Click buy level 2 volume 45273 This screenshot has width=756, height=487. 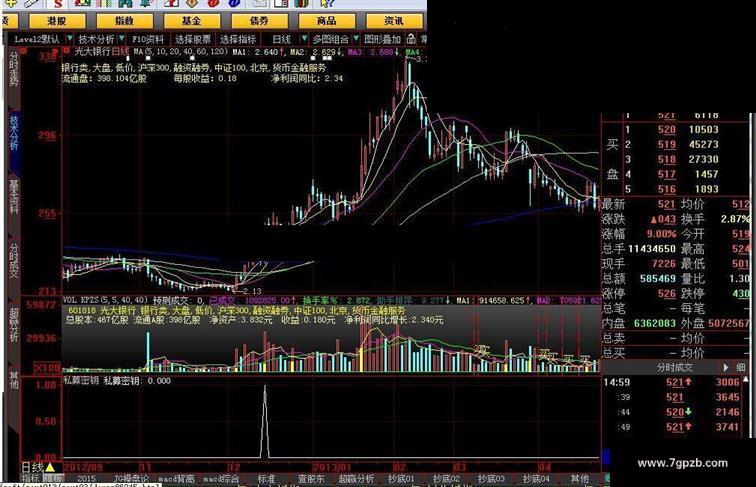click(x=703, y=144)
